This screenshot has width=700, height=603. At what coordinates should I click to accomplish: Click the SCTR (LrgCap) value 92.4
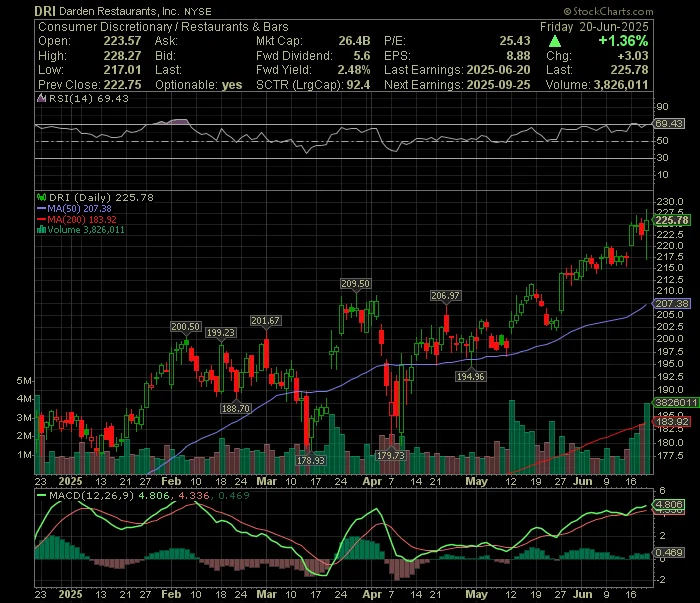(x=358, y=85)
